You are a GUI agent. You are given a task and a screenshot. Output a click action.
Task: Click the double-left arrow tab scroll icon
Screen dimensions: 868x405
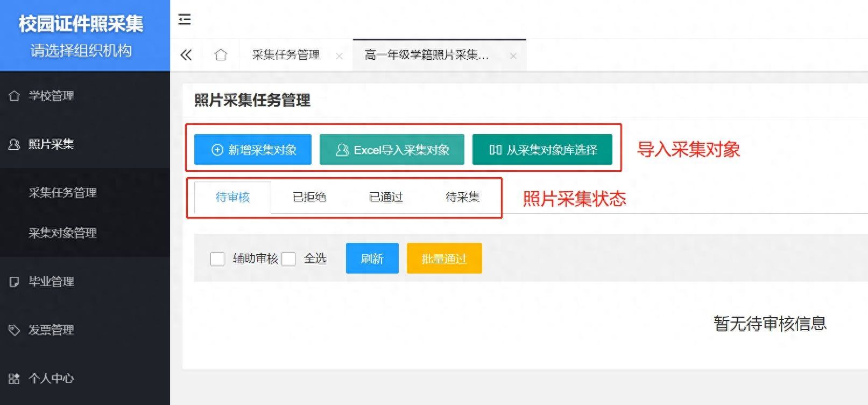point(186,55)
